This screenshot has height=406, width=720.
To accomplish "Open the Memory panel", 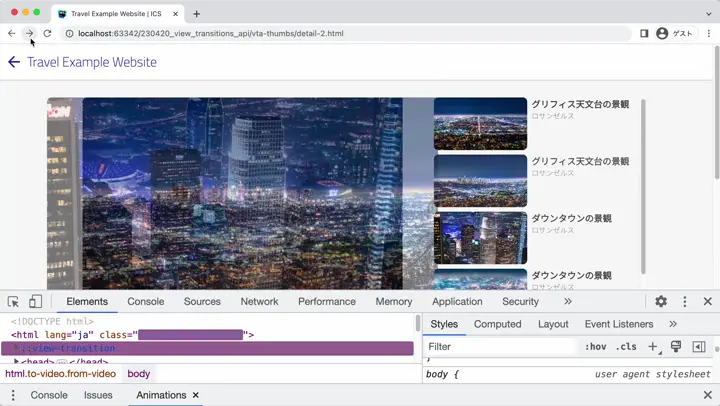I will click(x=394, y=302).
